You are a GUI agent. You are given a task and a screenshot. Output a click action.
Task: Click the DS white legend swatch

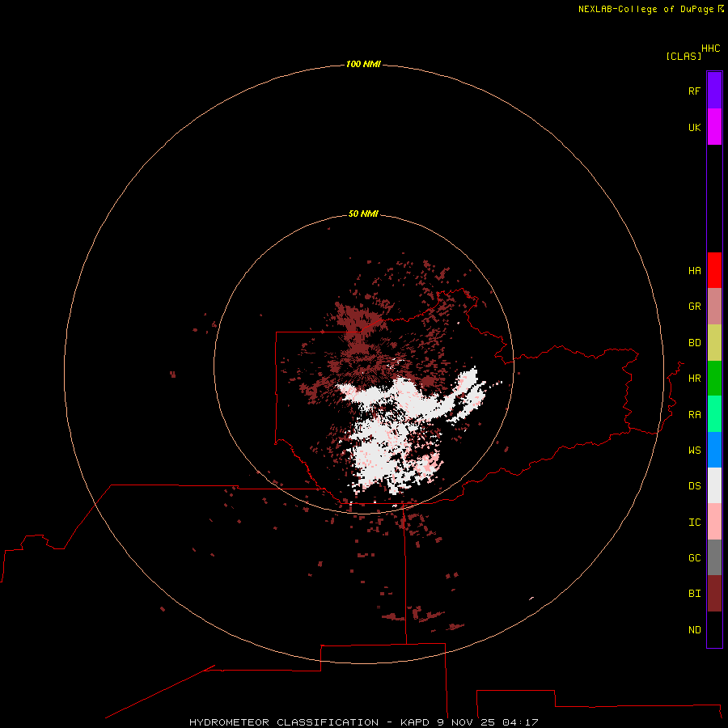[x=714, y=485]
